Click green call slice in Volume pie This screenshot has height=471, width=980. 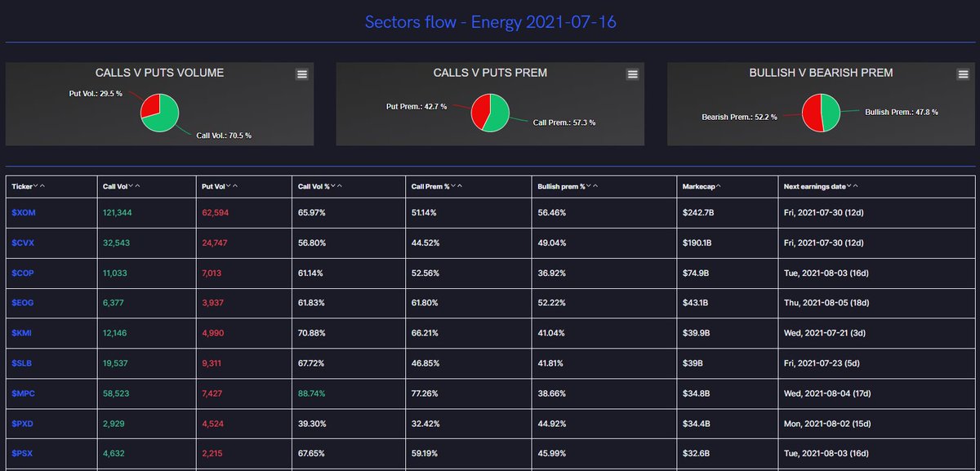click(x=166, y=116)
